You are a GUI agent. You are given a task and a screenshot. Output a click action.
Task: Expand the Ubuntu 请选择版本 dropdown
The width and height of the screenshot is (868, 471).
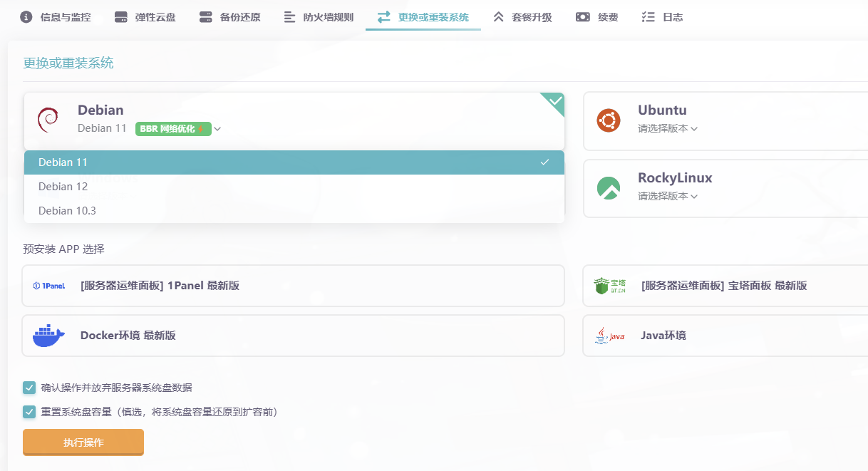pyautogui.click(x=667, y=129)
